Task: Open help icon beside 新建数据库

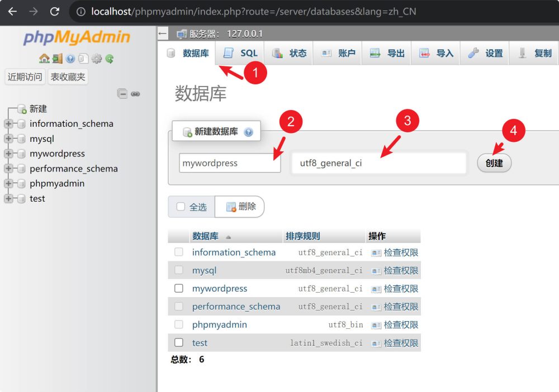Action: coord(249,132)
